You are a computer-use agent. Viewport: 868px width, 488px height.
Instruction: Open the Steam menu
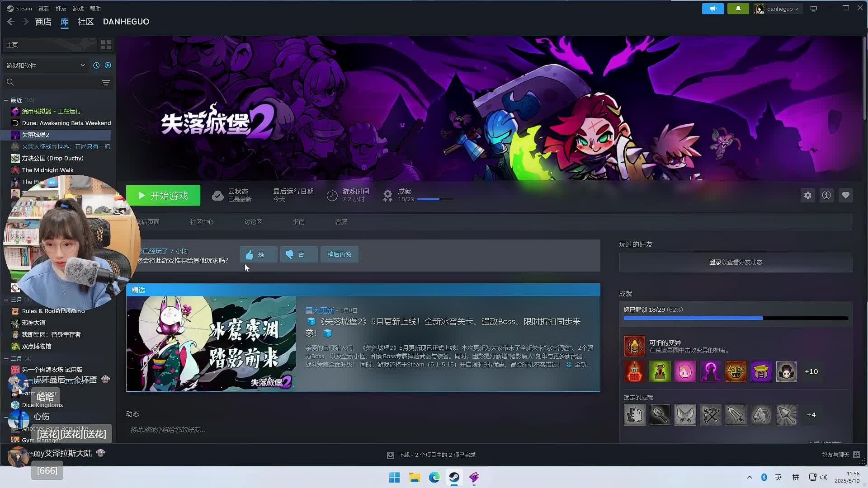coord(19,9)
